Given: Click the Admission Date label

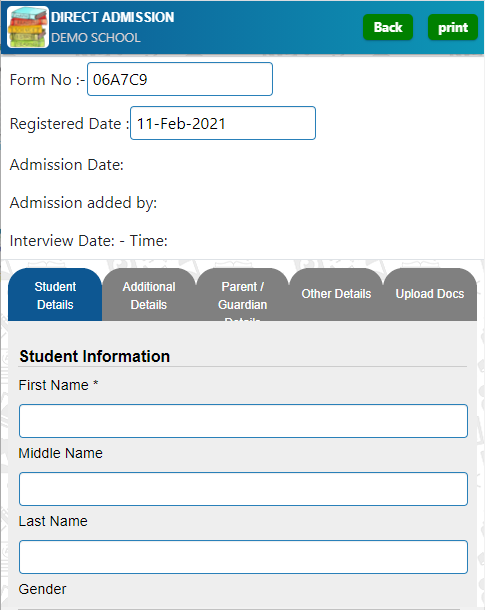Looking at the screenshot, I should click(x=67, y=165).
